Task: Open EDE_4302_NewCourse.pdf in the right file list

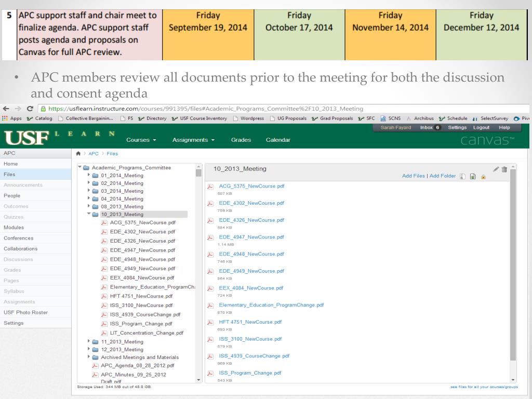Action: (x=251, y=203)
